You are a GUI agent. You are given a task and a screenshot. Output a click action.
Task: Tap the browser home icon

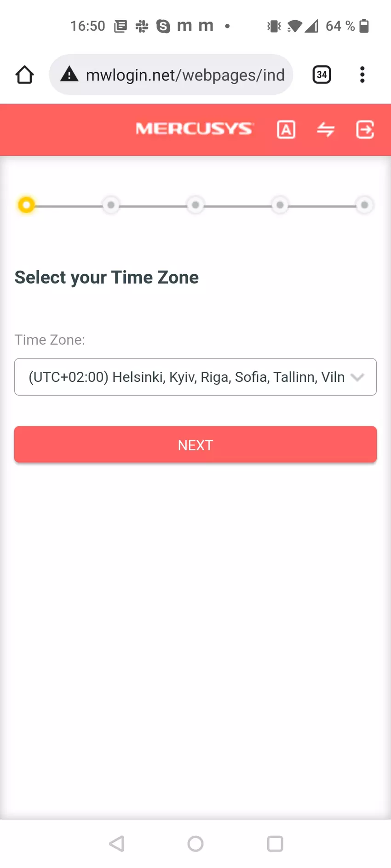coord(25,75)
